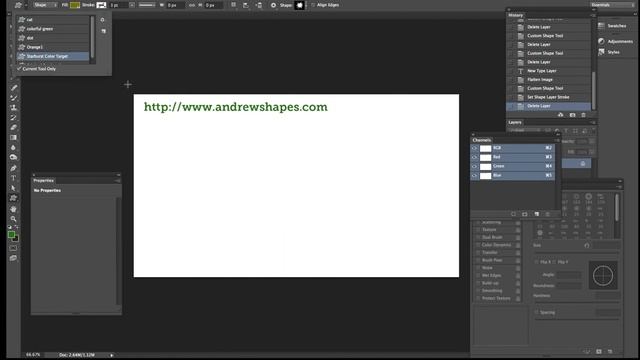Select the colorful green tool preset

53,29
